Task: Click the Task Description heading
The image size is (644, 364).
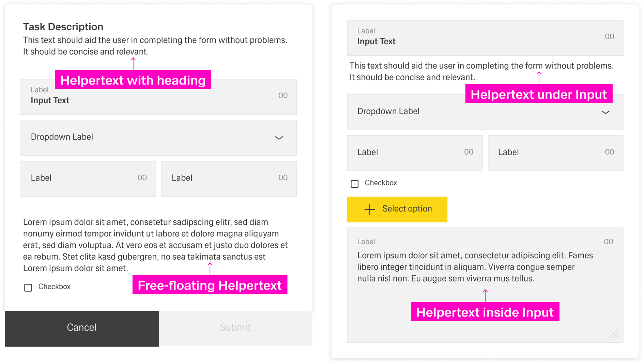Action: pyautogui.click(x=63, y=27)
